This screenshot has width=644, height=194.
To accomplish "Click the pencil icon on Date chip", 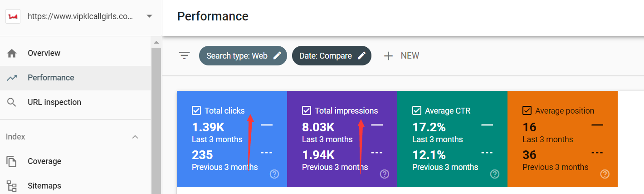I will (x=361, y=56).
